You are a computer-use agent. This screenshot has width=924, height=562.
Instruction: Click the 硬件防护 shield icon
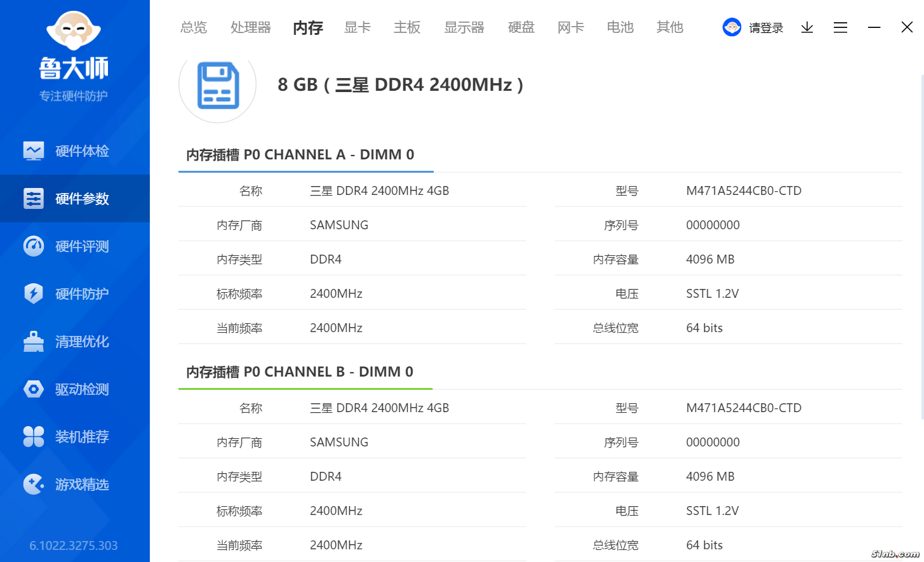coord(34,294)
